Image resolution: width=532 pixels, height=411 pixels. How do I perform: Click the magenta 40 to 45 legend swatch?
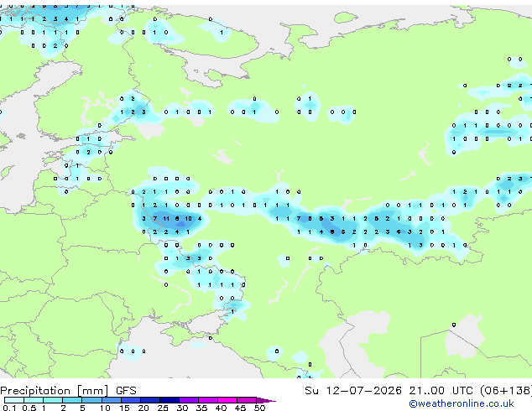[x=227, y=400]
